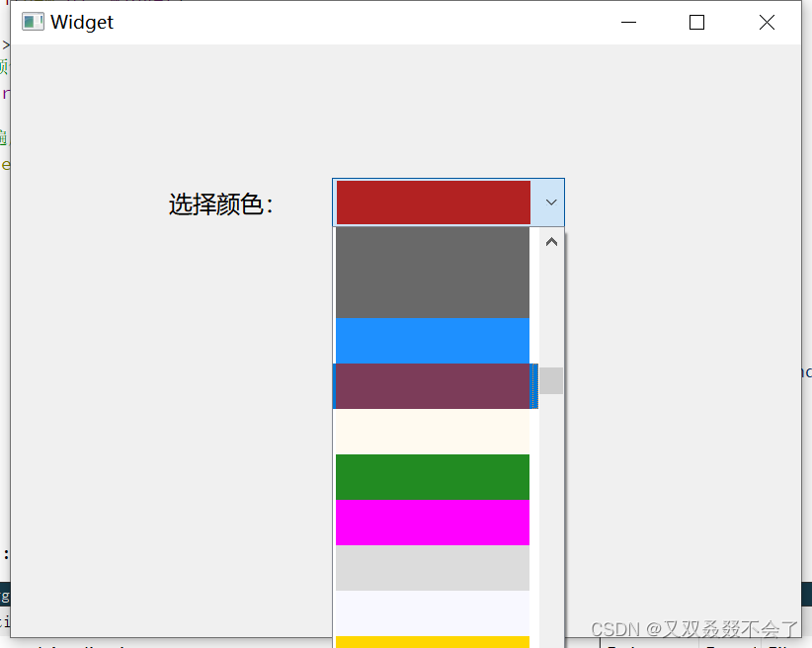
Task: Select the light gray color item
Action: tap(433, 568)
